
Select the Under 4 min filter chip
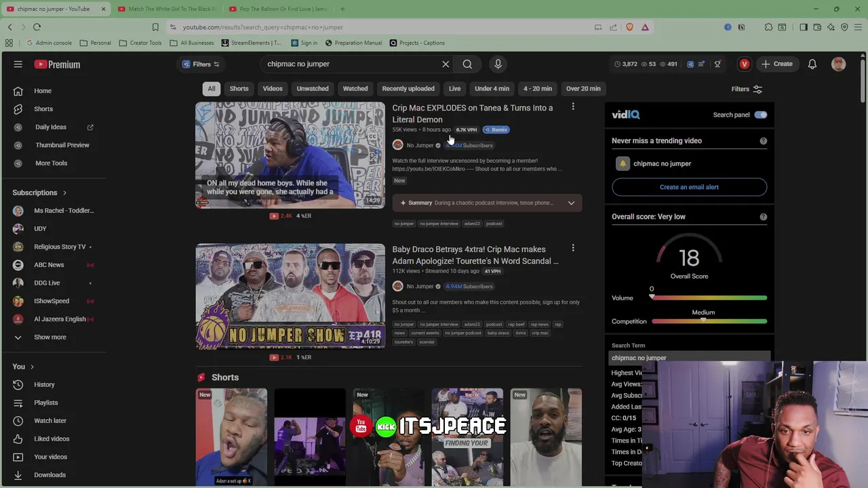(x=492, y=89)
